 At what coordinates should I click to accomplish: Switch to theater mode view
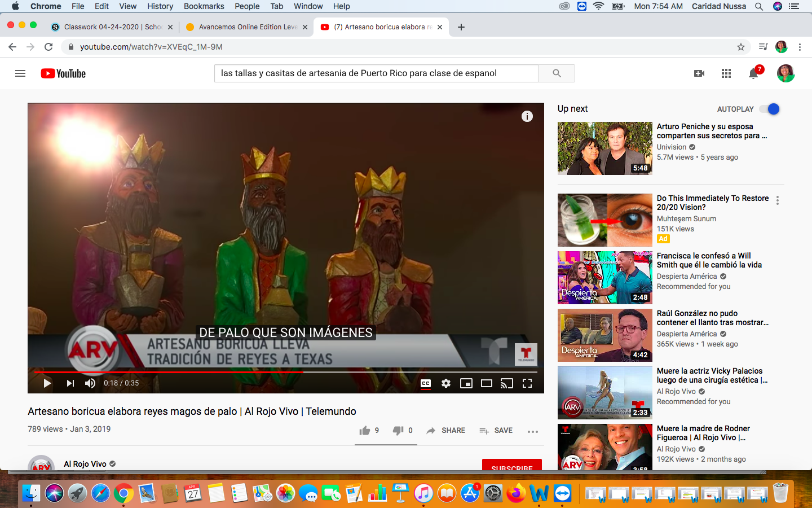tap(487, 383)
